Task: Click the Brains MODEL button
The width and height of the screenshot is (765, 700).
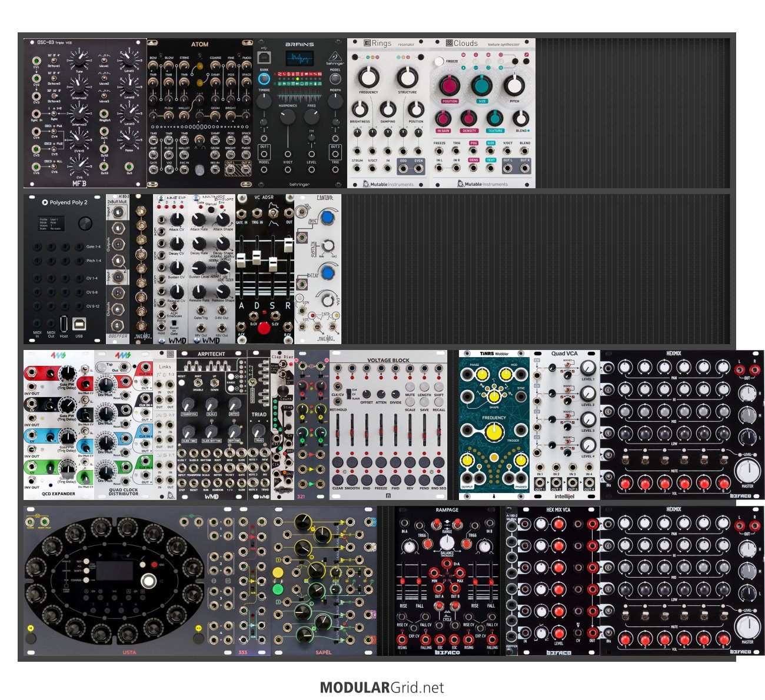Action: 335,79
